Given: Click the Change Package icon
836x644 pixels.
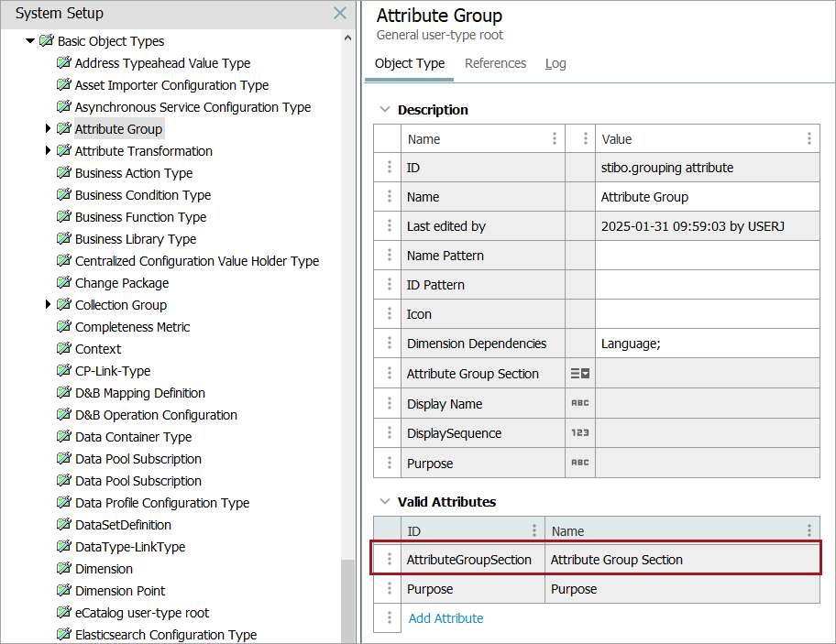Looking at the screenshot, I should pyautogui.click(x=64, y=282).
